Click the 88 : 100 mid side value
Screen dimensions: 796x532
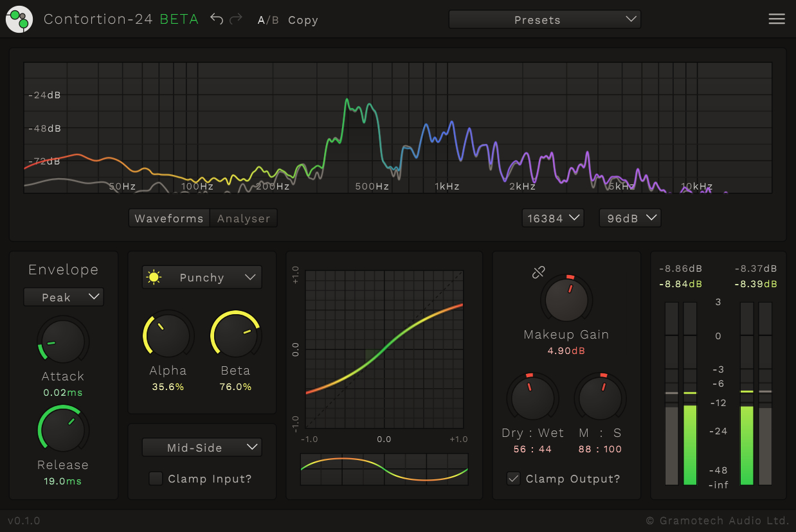(x=600, y=448)
